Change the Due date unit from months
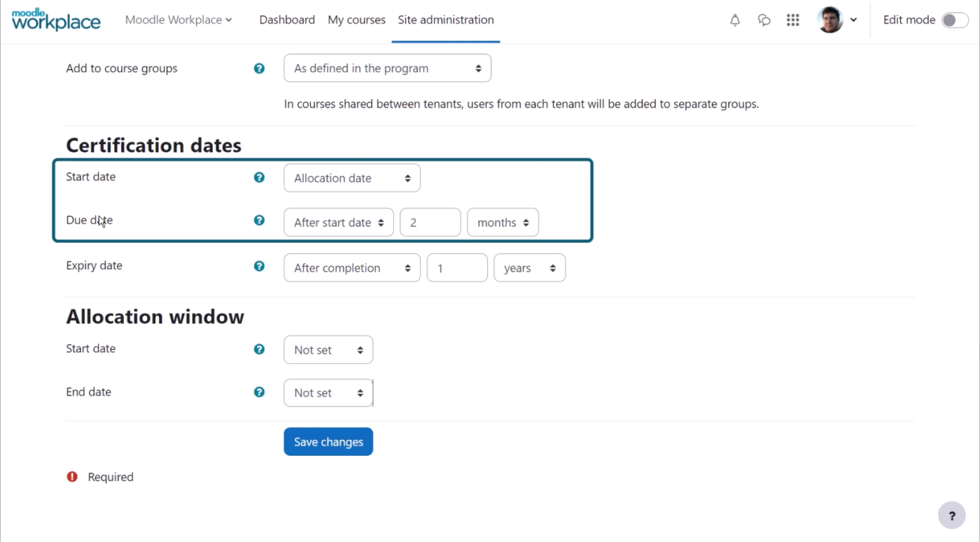980x542 pixels. click(503, 222)
